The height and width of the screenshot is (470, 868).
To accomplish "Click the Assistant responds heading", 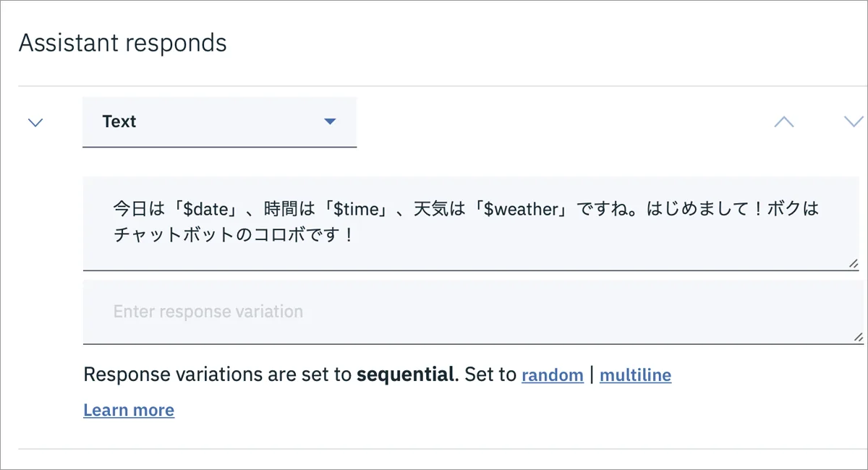I will click(x=122, y=43).
